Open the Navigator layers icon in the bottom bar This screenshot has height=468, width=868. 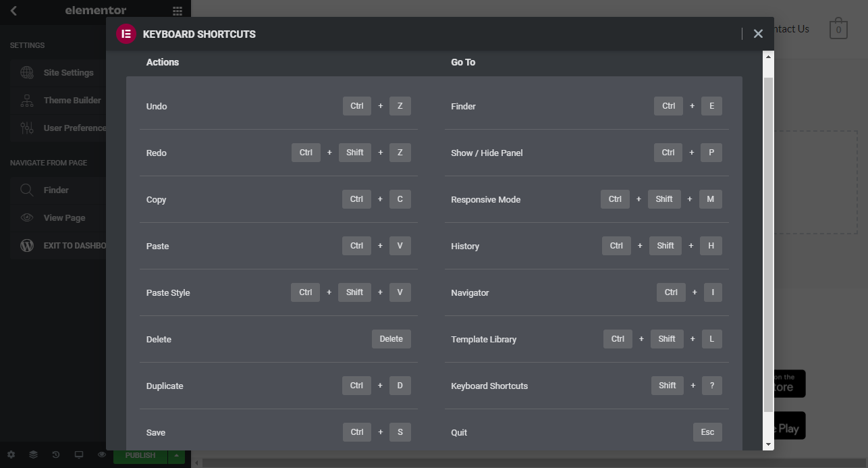click(33, 455)
